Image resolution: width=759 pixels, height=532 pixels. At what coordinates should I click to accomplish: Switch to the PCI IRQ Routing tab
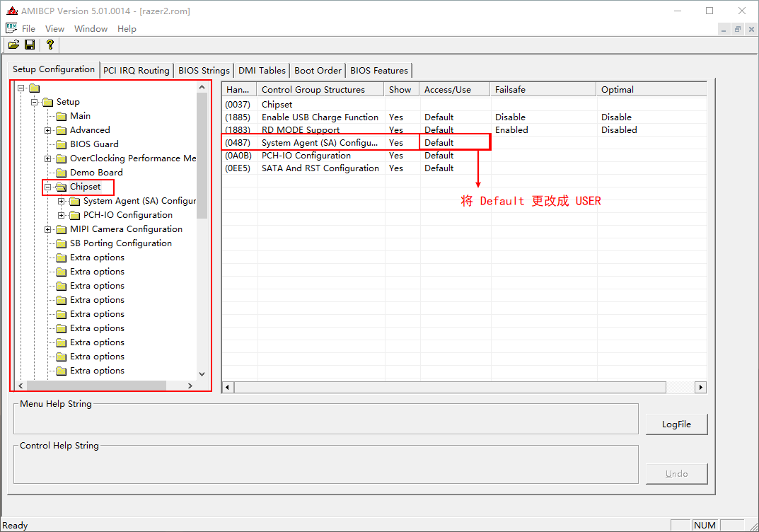pos(137,70)
